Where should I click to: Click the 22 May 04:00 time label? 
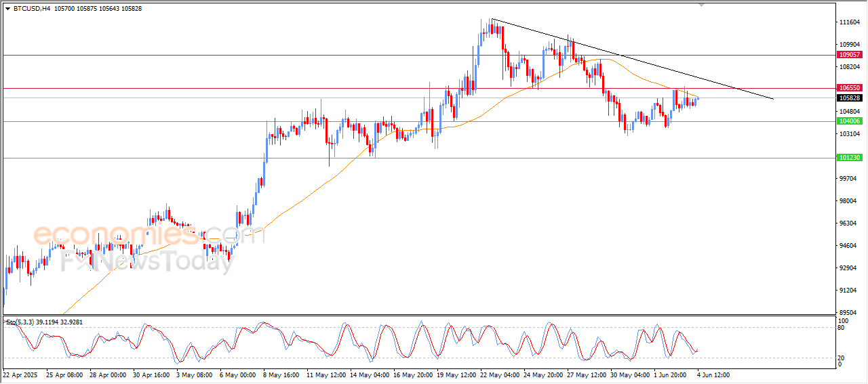[499, 375]
